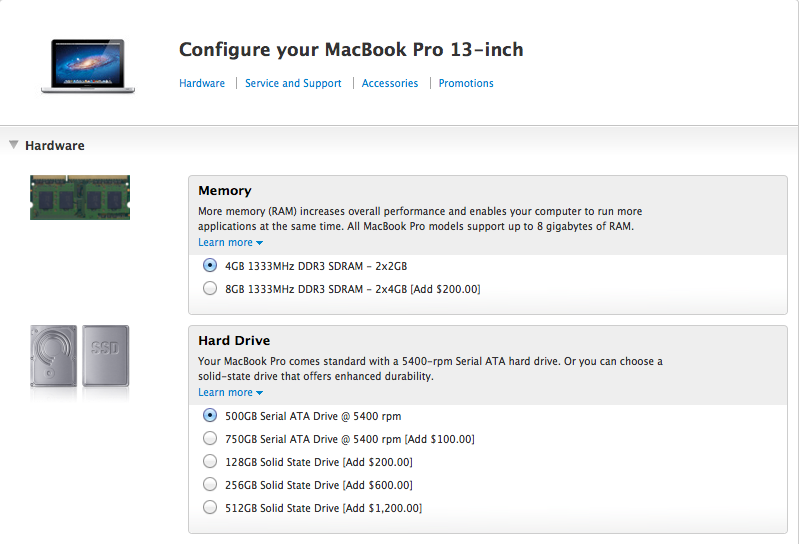Choose 750GB Serial ATA Drive option

coord(210,438)
